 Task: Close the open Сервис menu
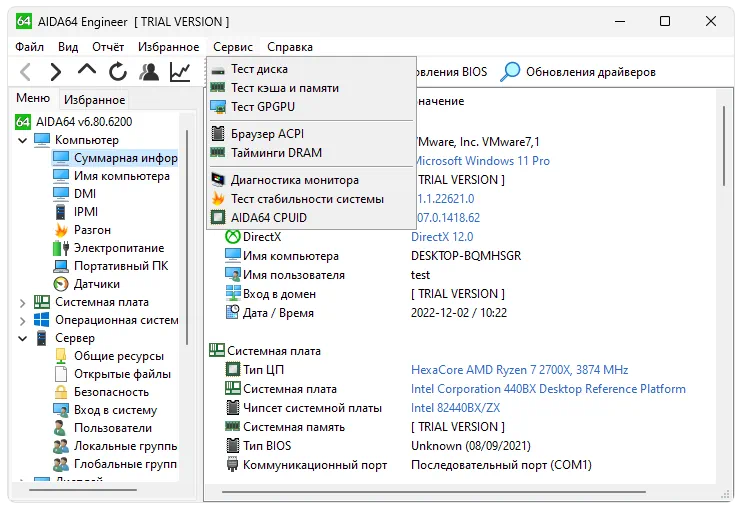[233, 47]
